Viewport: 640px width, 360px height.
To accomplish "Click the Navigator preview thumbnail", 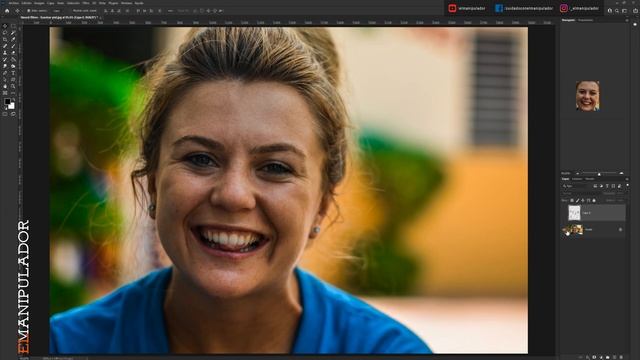I will 588,96.
